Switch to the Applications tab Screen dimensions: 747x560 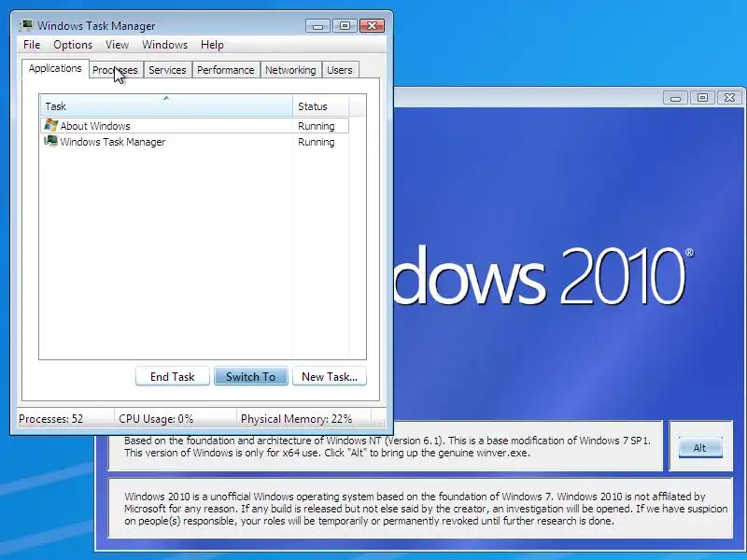55,68
